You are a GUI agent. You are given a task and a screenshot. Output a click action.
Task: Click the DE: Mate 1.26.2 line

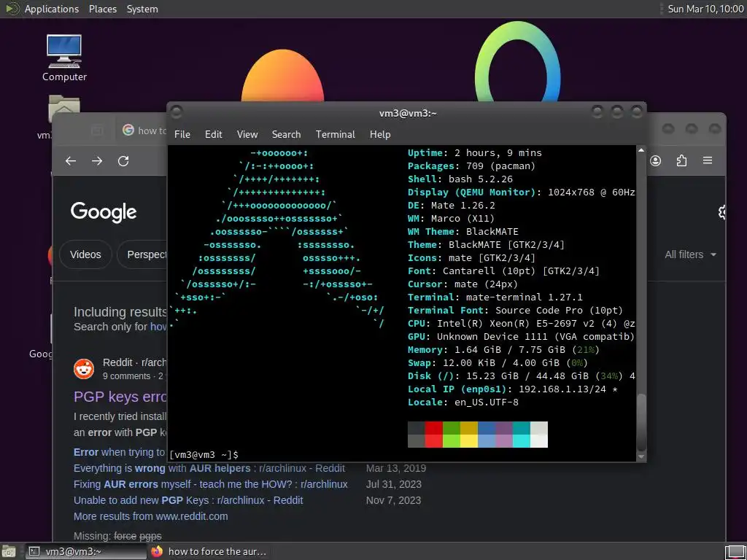tap(451, 205)
